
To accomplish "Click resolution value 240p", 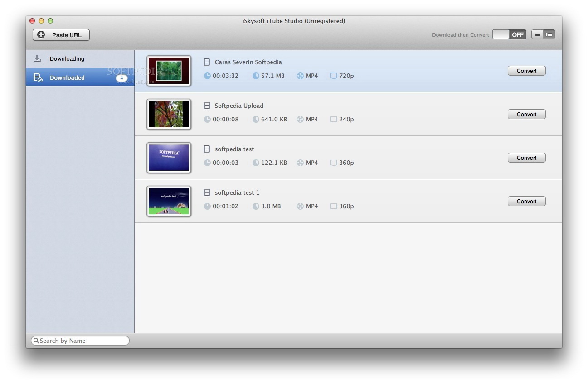I will (x=346, y=119).
